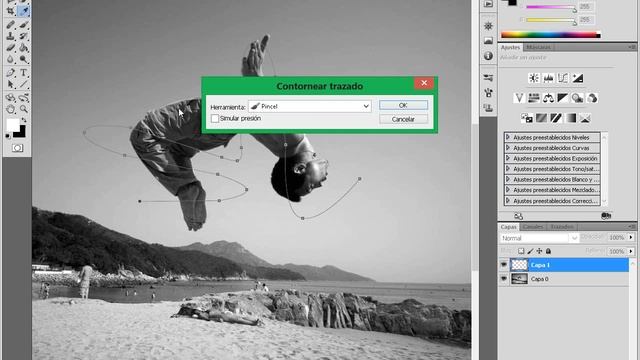Toggle lock all padlock icon
Image resolution: width=640 pixels, height=360 pixels.
point(548,251)
